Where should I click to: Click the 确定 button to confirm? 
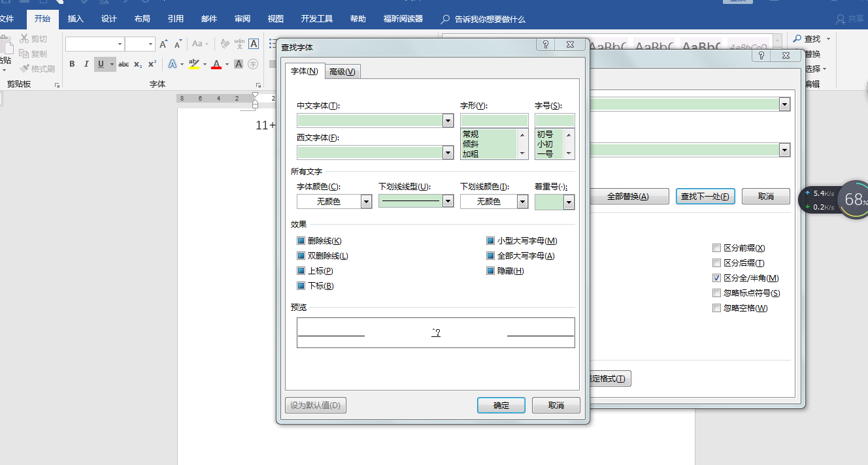pyautogui.click(x=501, y=405)
